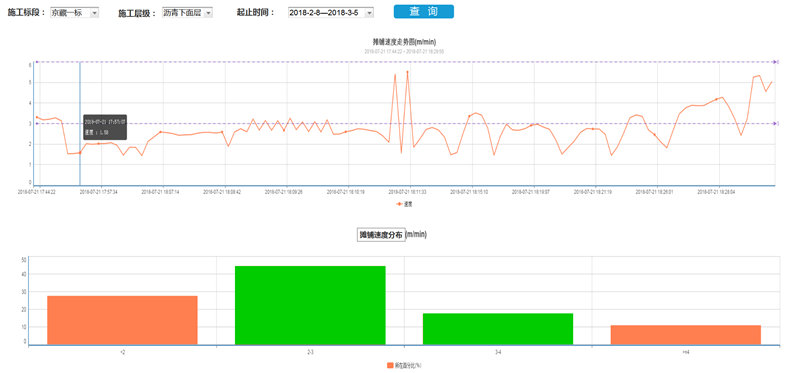Viewport: 800px width, 373px height.
Task: Open the 起止时间 date range dropdown
Action: pyautogui.click(x=331, y=13)
